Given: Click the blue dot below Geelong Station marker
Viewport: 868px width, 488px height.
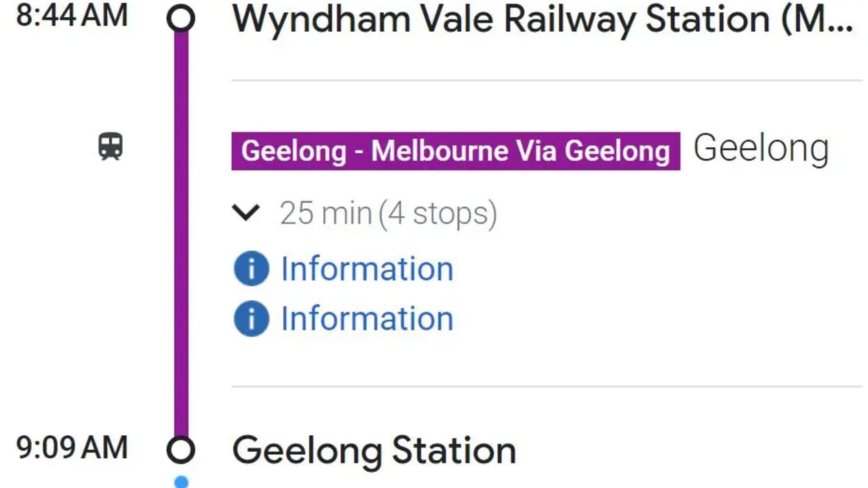Looking at the screenshot, I should point(180,482).
